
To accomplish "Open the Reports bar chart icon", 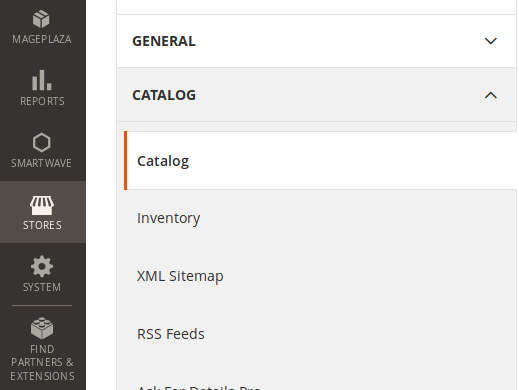I will (42, 80).
